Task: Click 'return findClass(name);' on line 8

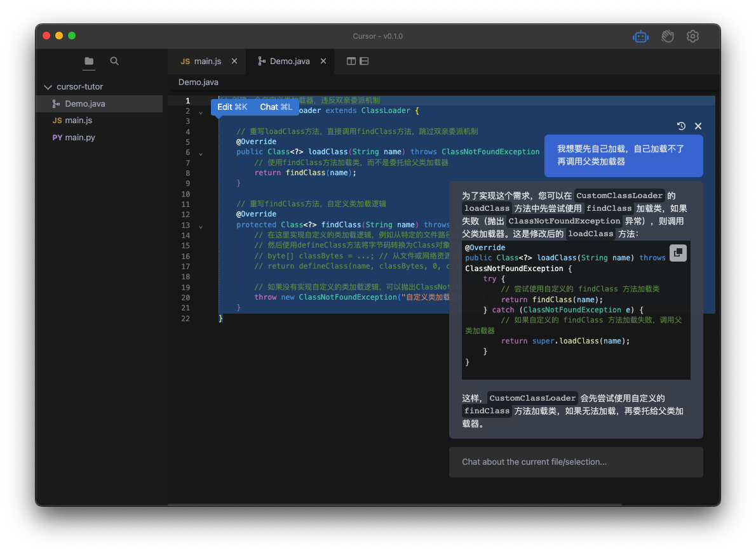Action: pyautogui.click(x=305, y=173)
